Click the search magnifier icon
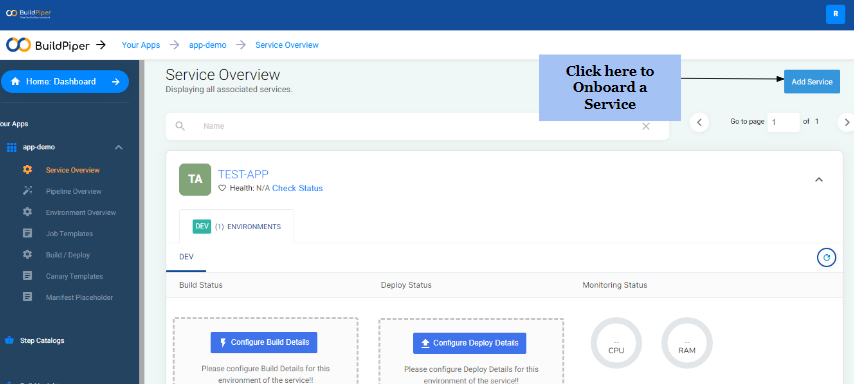 coord(180,126)
